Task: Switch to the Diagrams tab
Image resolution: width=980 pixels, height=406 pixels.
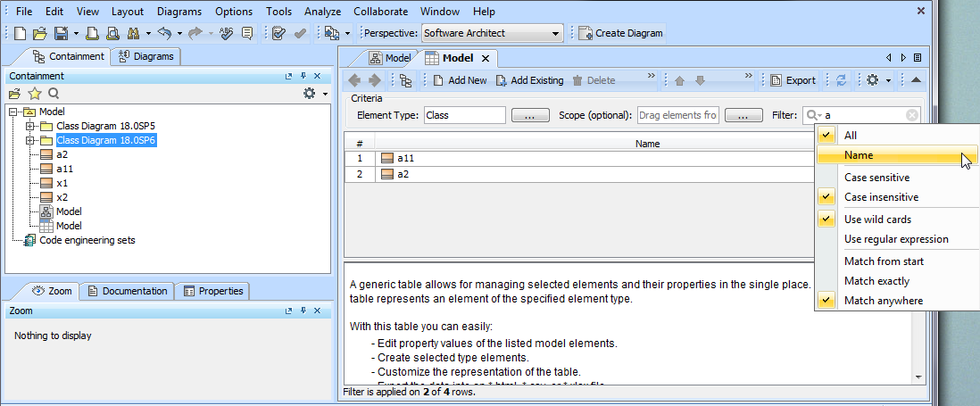Action: (146, 56)
